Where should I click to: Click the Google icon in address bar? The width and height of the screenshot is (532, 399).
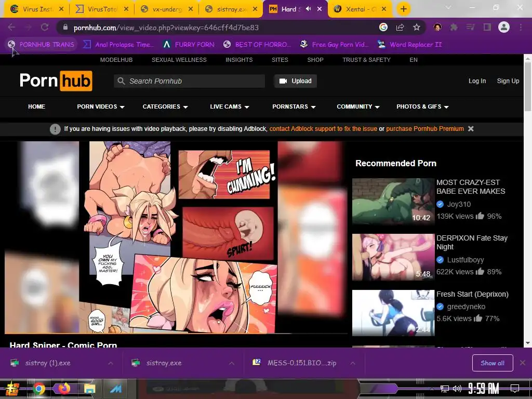383,27
